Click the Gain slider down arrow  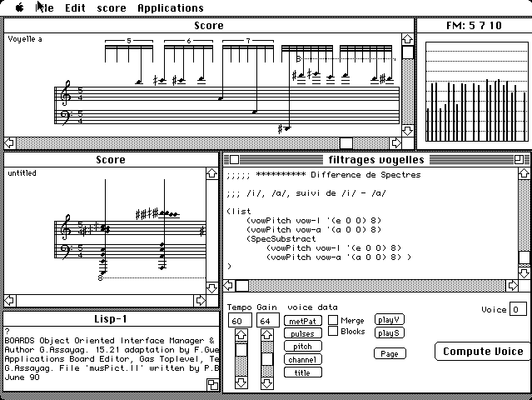[266, 382]
